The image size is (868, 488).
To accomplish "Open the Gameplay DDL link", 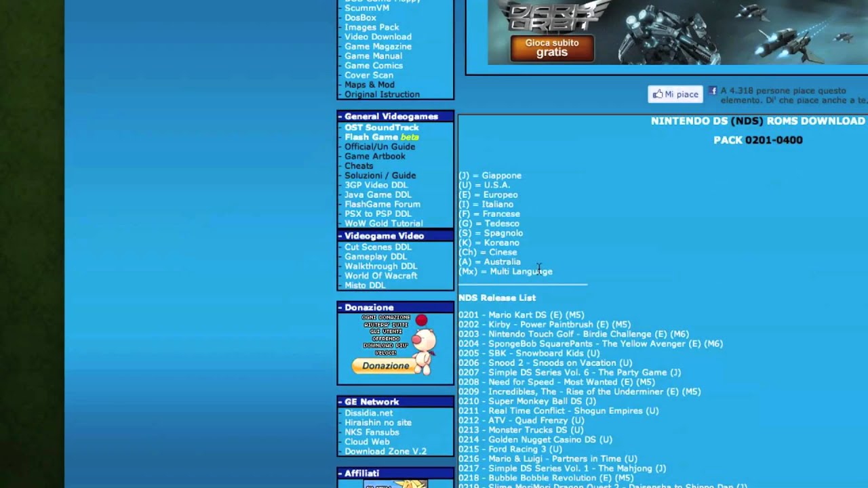I will (x=376, y=256).
